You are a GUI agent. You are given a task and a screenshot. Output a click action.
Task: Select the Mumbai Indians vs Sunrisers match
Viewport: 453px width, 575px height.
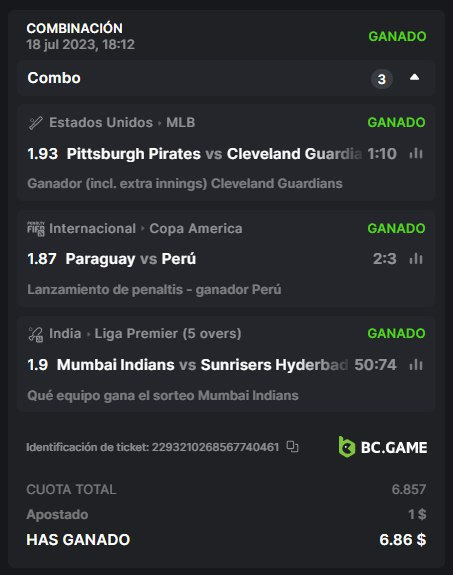click(202, 365)
